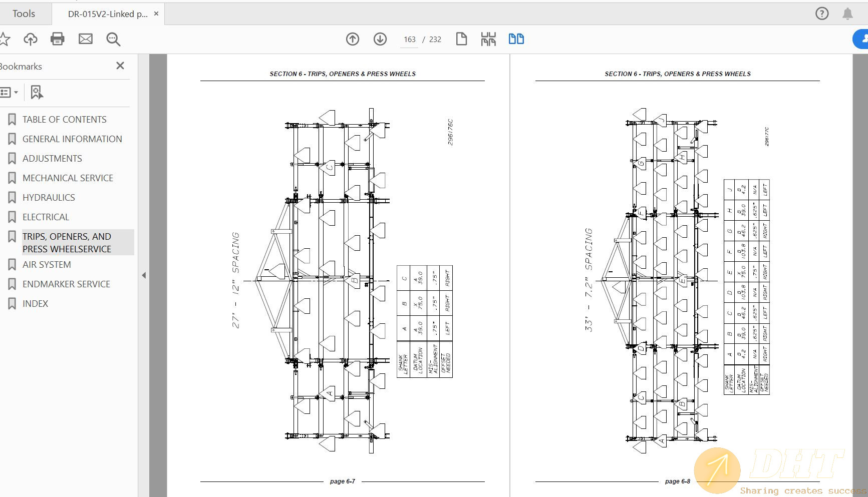
Task: Switch to the Tools tab
Action: pos(24,14)
